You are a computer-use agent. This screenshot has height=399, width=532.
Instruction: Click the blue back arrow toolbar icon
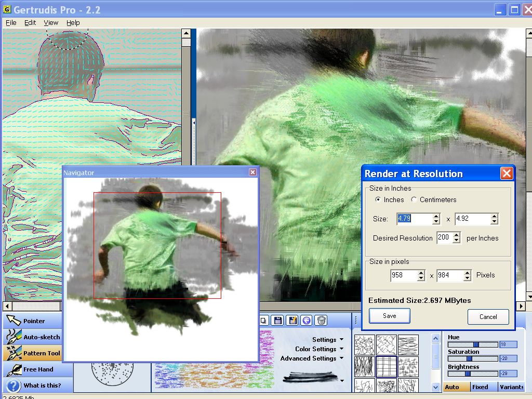pyautogui.click(x=307, y=321)
